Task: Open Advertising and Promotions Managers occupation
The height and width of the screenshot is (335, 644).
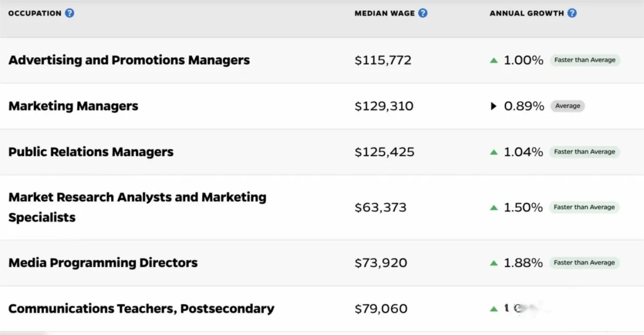Action: click(x=129, y=60)
